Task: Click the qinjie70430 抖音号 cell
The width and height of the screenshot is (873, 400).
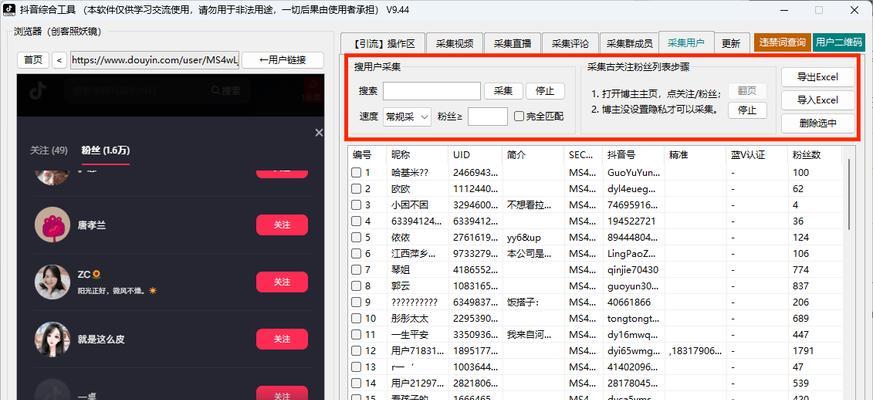Action: coord(634,270)
